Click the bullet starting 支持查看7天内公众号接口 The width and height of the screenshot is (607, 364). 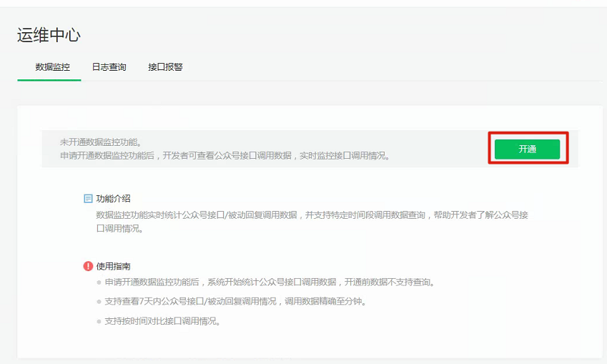235,301
